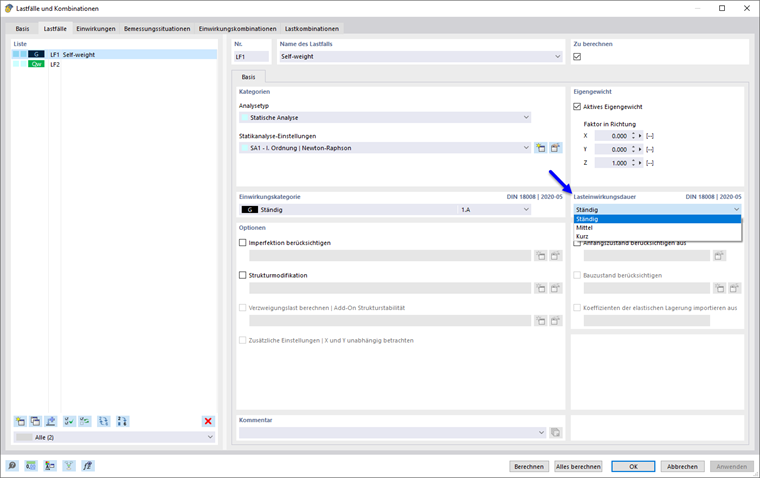Image resolution: width=760 pixels, height=478 pixels.
Task: Switch to the Basis main tab
Action: coord(22,29)
